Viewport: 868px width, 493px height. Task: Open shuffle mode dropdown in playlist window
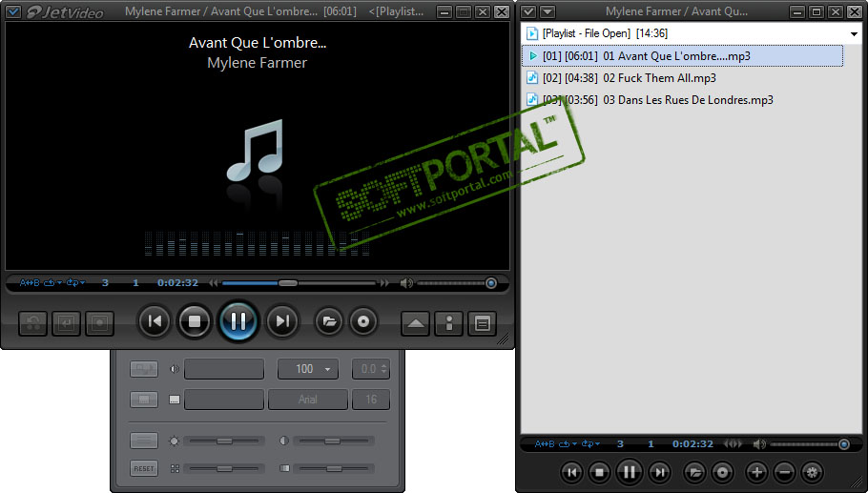pos(590,443)
